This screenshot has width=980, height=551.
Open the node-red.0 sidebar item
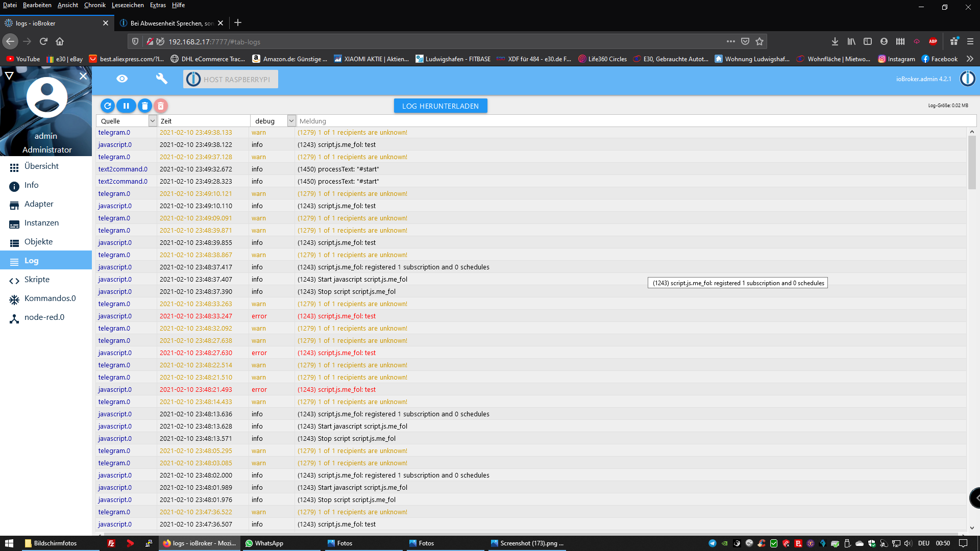(x=44, y=317)
